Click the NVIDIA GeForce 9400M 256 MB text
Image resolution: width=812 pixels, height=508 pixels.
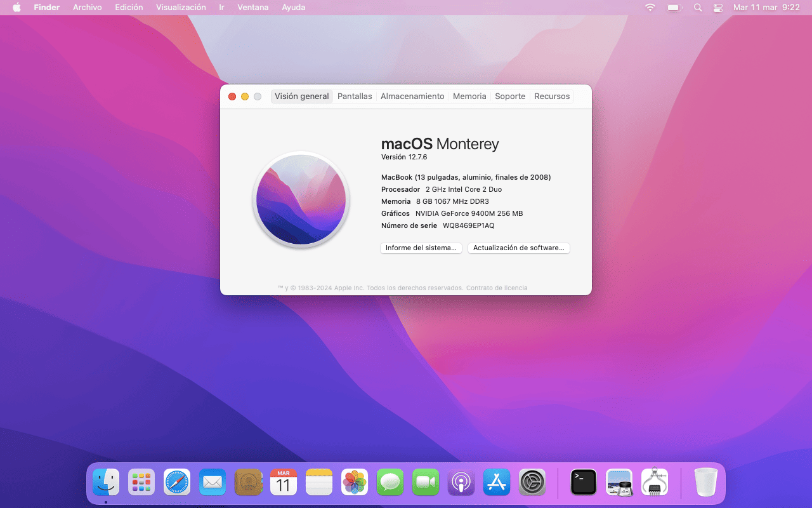pos(469,213)
